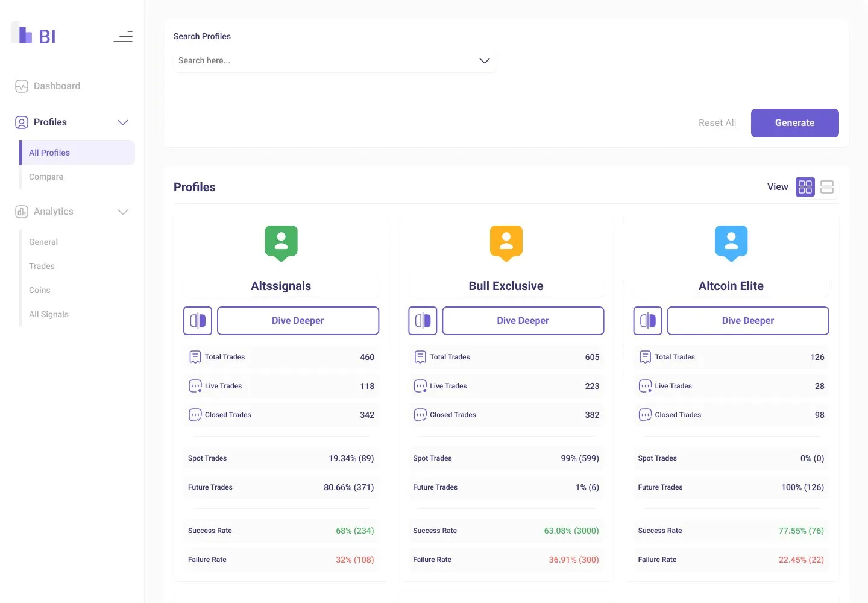The image size is (868, 603).
Task: Open the Compare sidebar item
Action: coord(46,177)
